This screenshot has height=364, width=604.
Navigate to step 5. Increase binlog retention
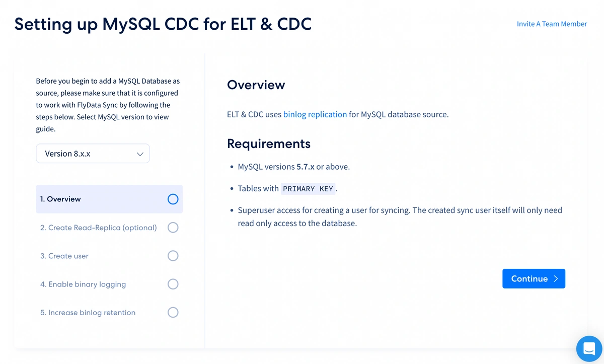coord(109,312)
